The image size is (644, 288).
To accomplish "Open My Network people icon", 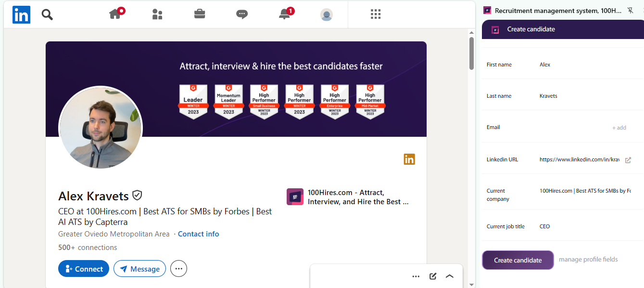I will [x=157, y=14].
